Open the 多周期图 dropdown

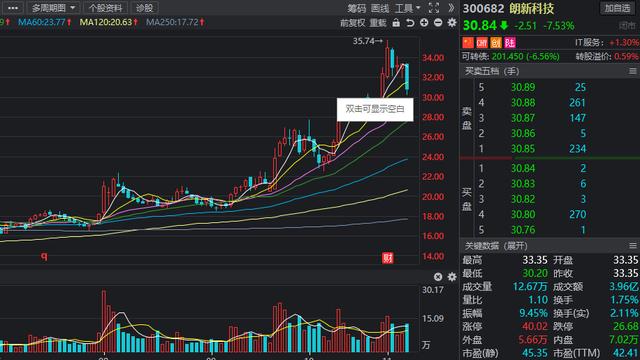pyautogui.click(x=53, y=8)
